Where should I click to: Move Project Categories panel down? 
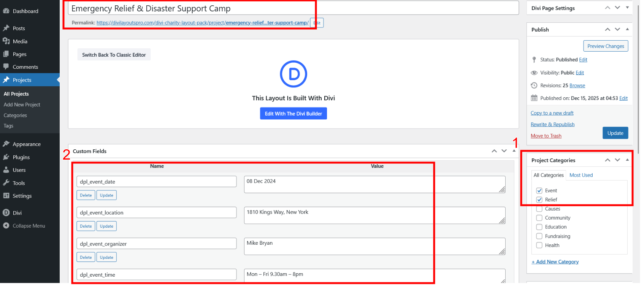pyautogui.click(x=617, y=160)
